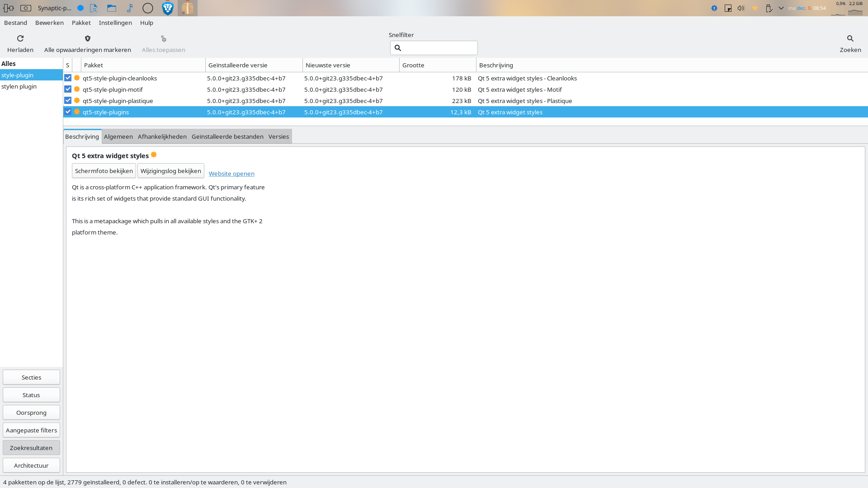Click the 2,2 GiB memory monitor graph
868x488 pixels.
(855, 8)
